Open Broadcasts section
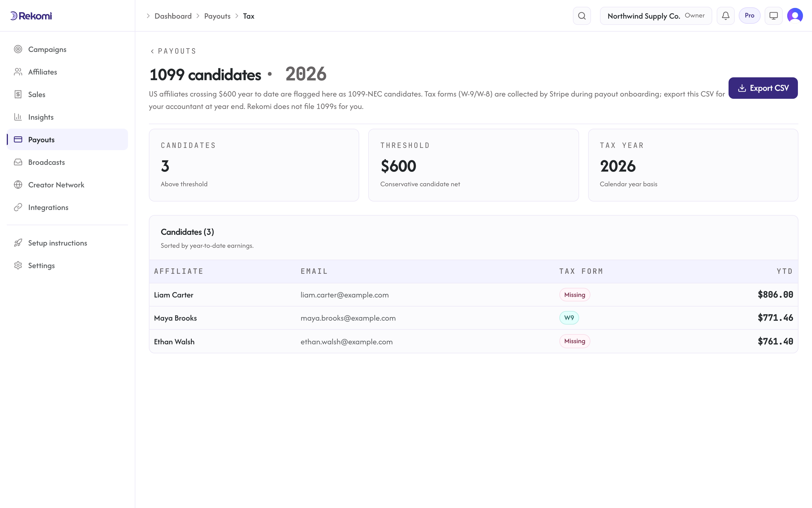Screen dimensions: 812x508 tap(67, 162)
